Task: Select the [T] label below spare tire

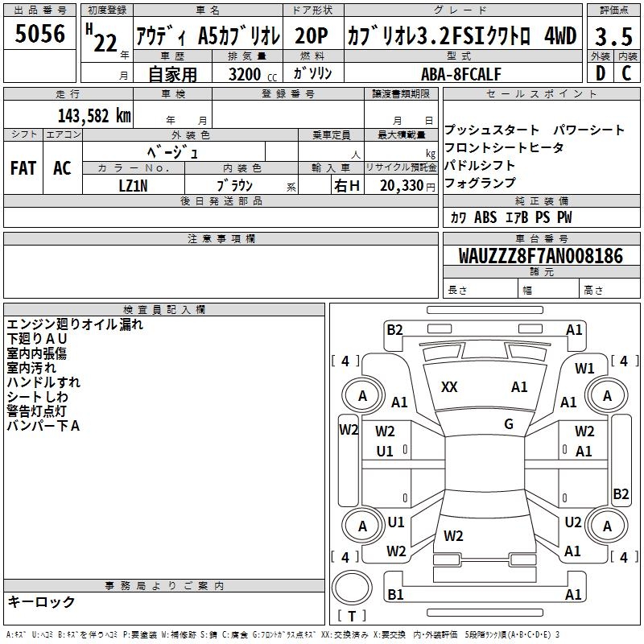Action: point(351,617)
